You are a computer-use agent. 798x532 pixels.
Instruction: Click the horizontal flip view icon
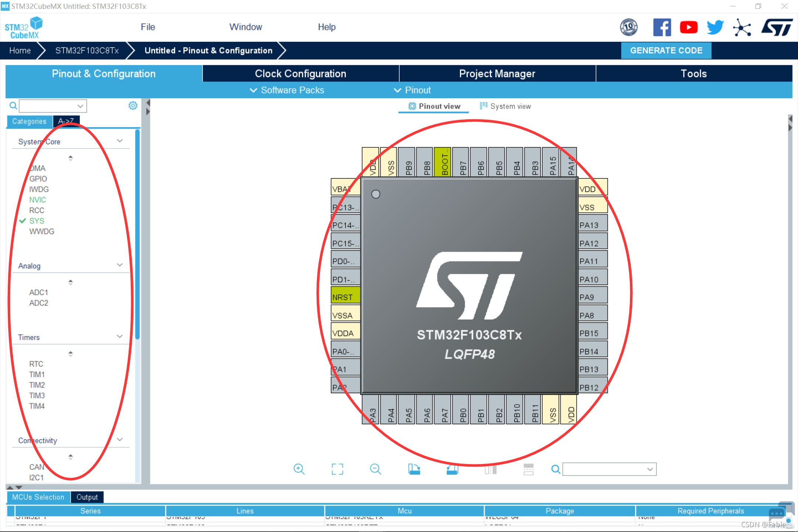pos(491,469)
